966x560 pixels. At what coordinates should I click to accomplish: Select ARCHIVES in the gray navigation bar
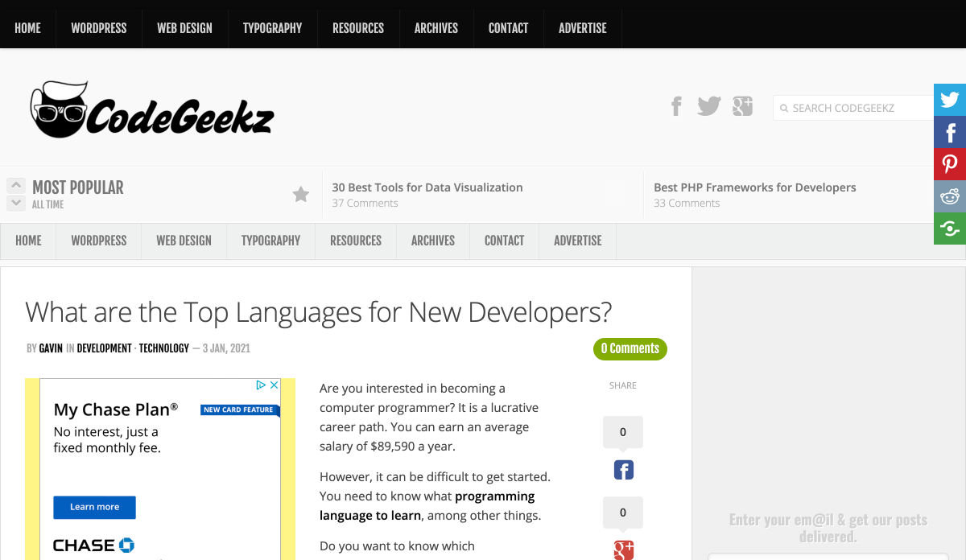(x=433, y=241)
